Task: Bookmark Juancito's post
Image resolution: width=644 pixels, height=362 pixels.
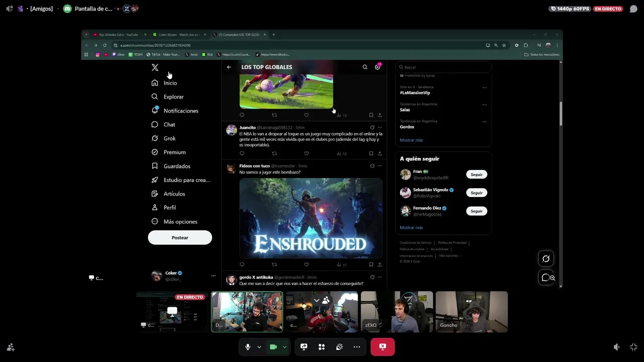Action: click(x=371, y=153)
